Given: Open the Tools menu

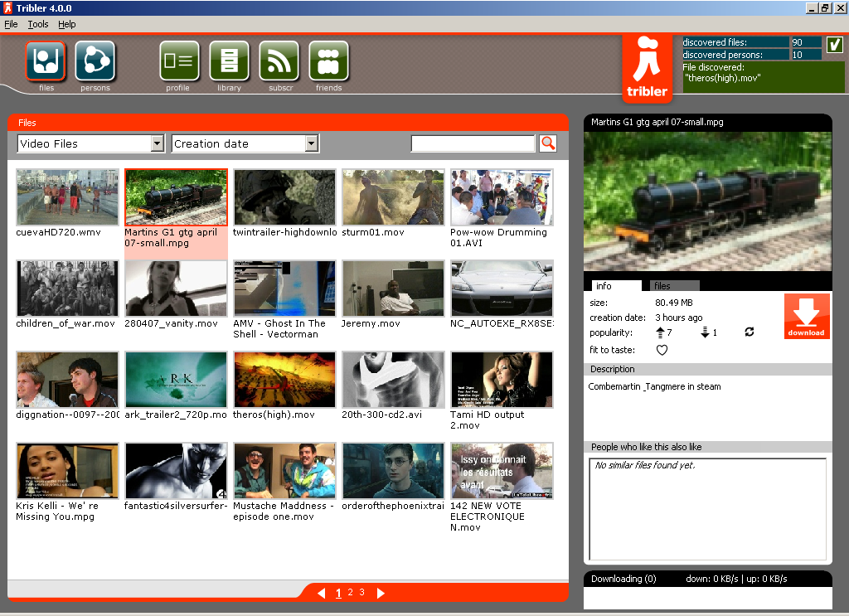Looking at the screenshot, I should tap(38, 24).
